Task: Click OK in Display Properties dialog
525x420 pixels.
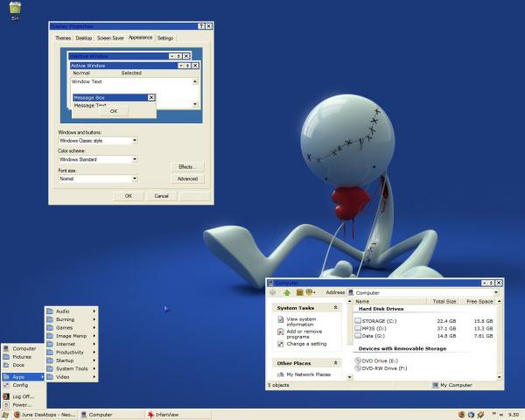Action: point(129,196)
